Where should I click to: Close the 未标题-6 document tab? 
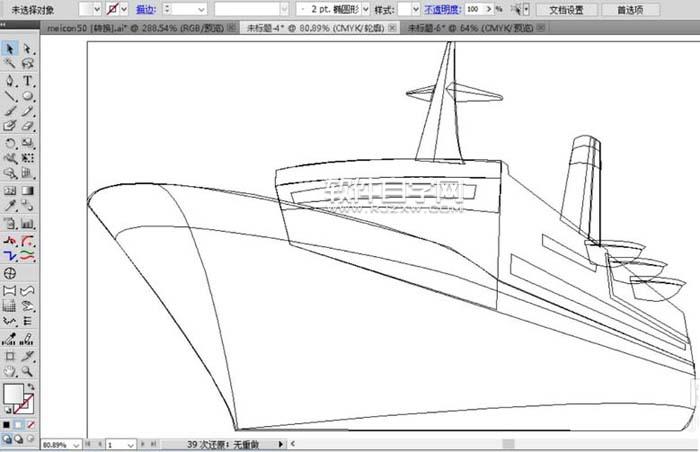[541, 28]
